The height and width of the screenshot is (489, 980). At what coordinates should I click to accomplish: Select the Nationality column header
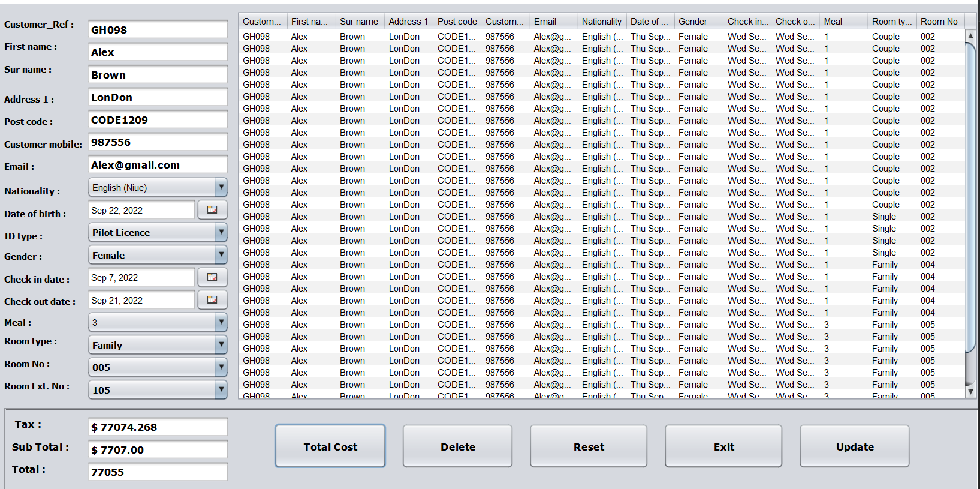tap(602, 22)
